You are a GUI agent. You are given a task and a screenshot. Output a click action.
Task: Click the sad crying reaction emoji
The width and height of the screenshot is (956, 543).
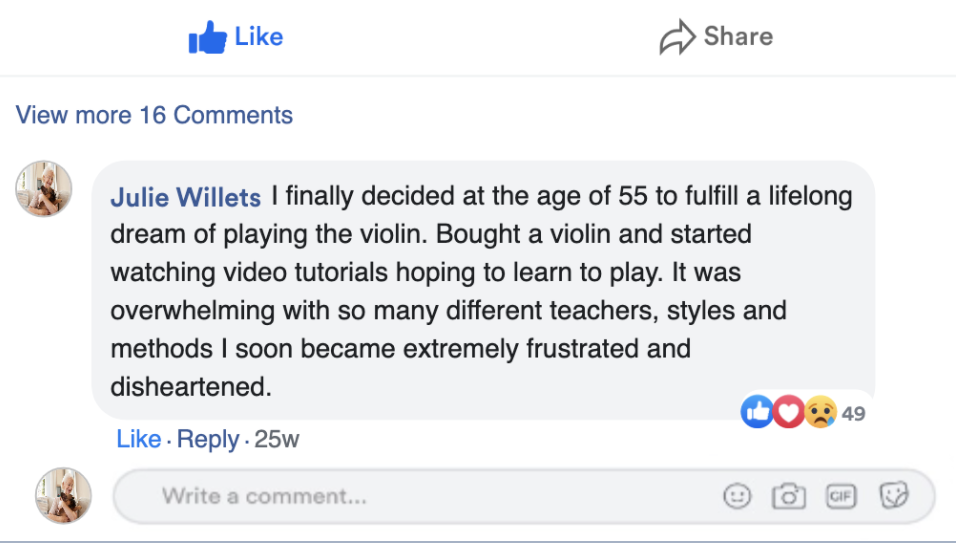point(821,412)
